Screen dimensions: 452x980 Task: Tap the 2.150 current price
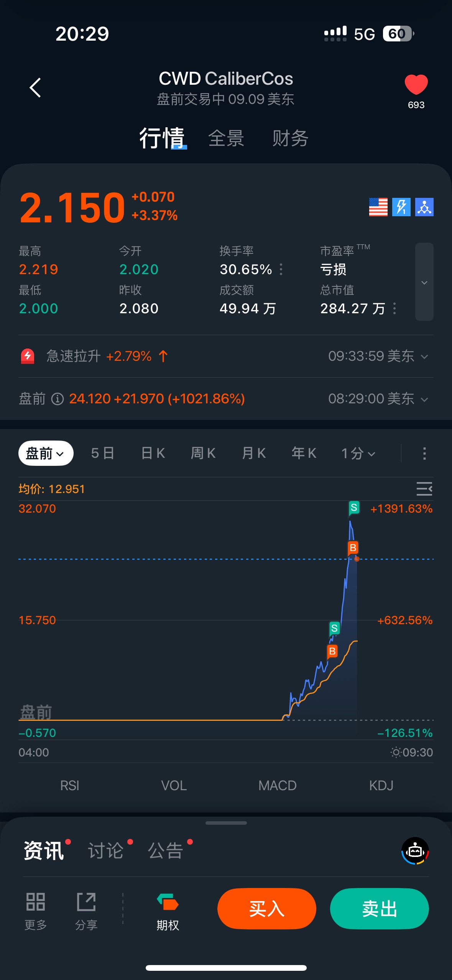pos(72,207)
